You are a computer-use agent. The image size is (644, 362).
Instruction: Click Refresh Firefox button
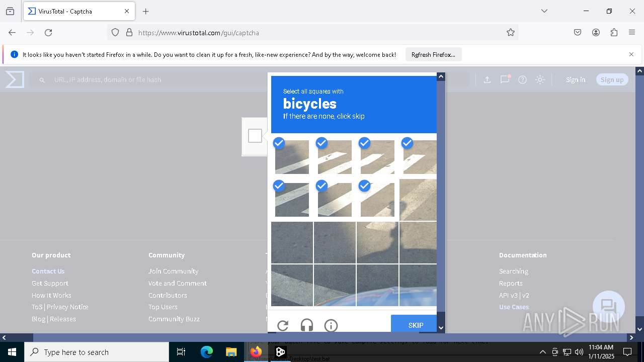(x=433, y=54)
